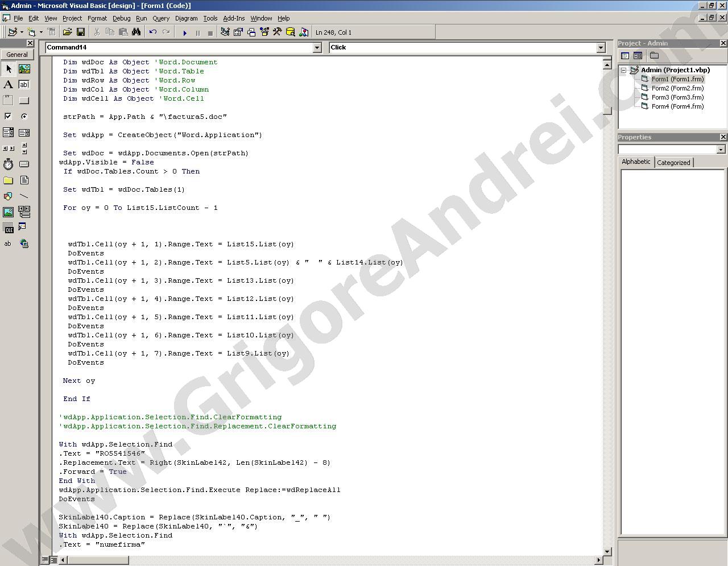Screen dimensions: 728x566
Task: Select the ListBox control tool
Action: point(24,133)
